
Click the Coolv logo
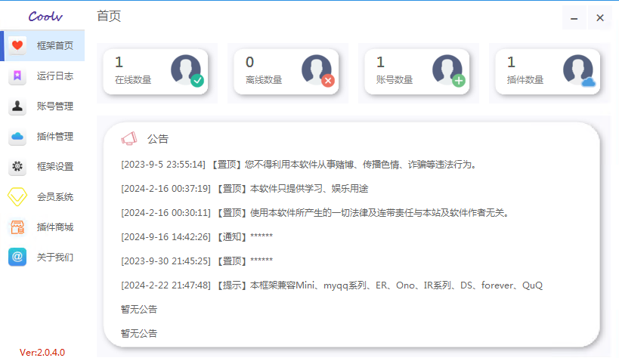tap(45, 16)
